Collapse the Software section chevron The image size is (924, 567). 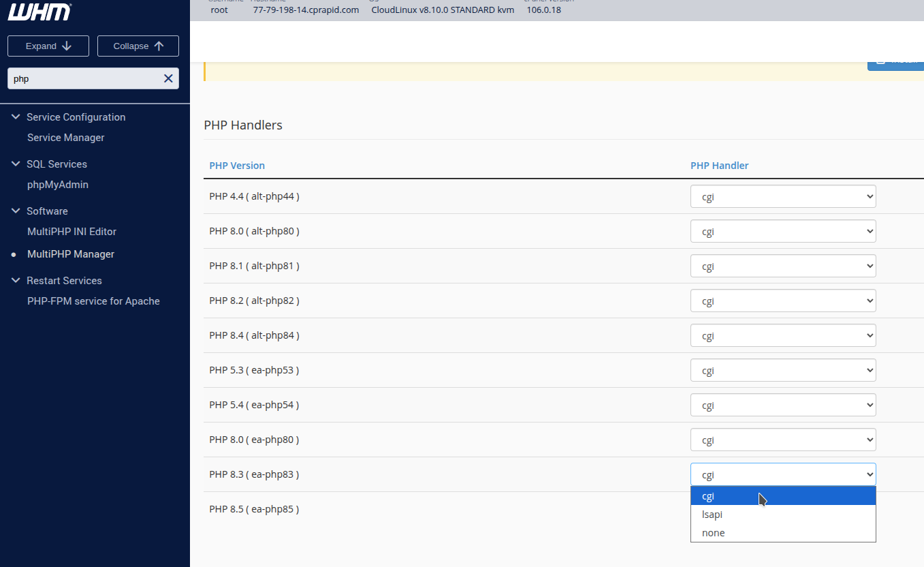[16, 211]
